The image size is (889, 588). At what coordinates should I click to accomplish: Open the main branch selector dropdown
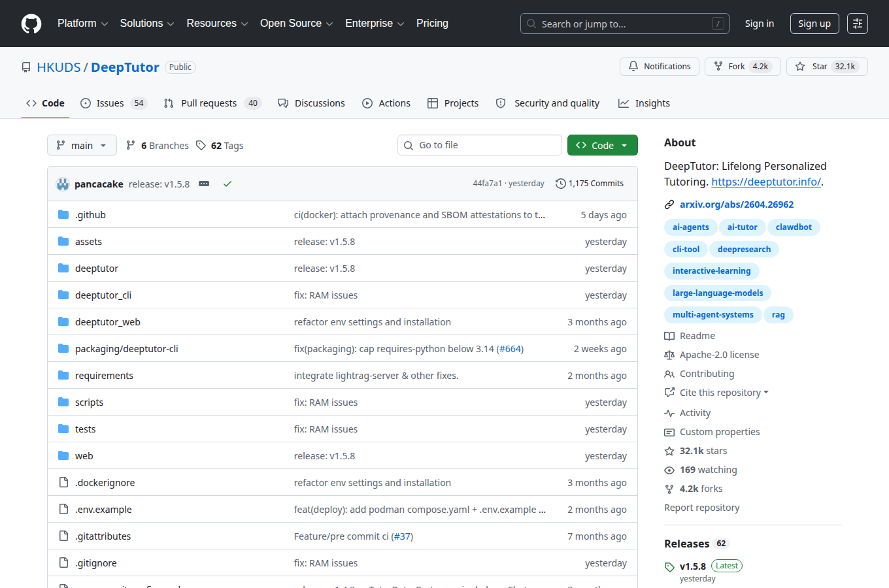(82, 145)
